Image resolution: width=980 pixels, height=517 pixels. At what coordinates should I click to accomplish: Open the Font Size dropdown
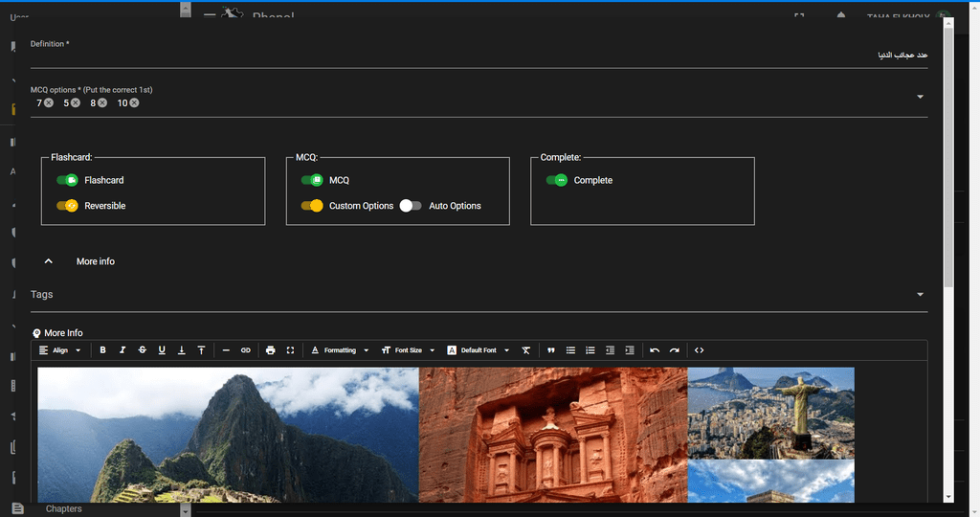click(x=409, y=350)
